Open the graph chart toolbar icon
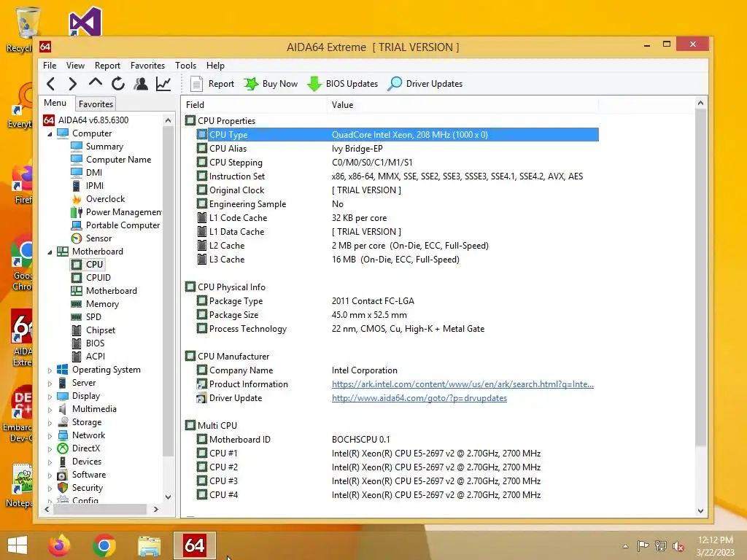747x560 pixels. click(x=163, y=84)
